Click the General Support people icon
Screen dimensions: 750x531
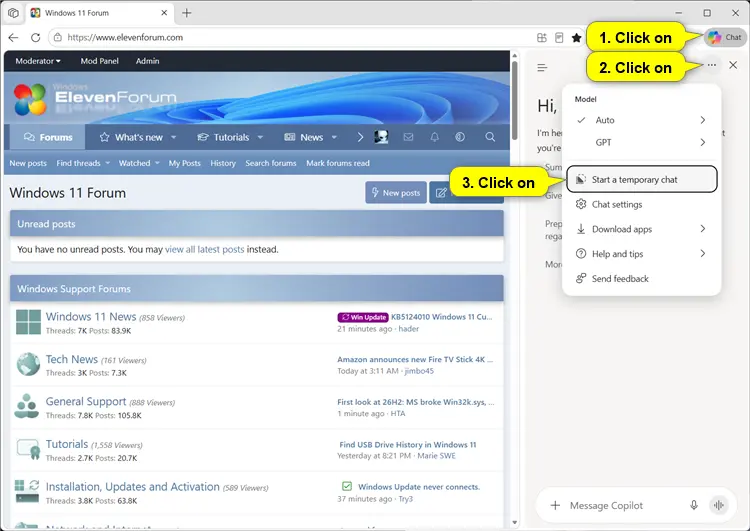[x=27, y=406]
